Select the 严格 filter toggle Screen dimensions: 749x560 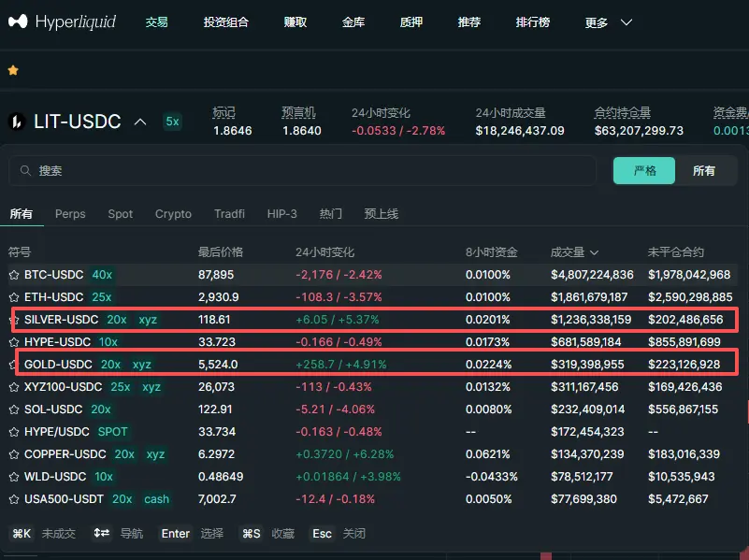[x=644, y=170]
